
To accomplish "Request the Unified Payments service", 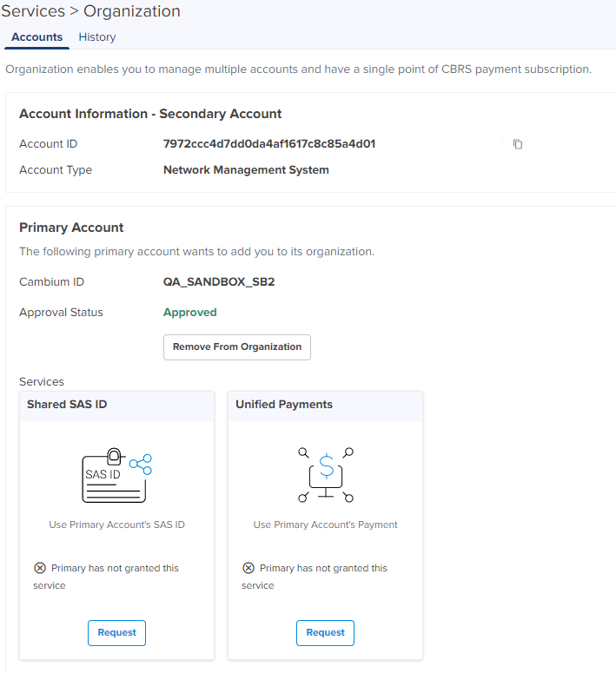I will (x=325, y=632).
